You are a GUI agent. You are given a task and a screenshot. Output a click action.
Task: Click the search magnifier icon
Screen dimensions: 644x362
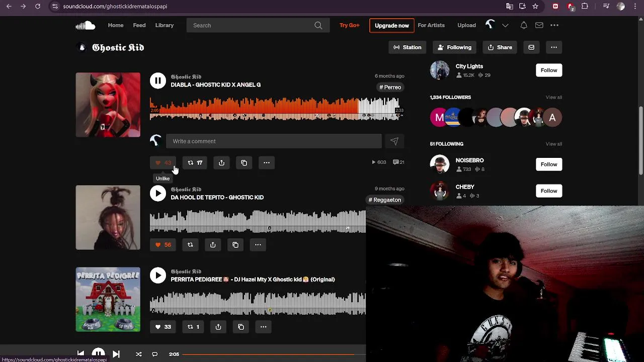click(318, 25)
